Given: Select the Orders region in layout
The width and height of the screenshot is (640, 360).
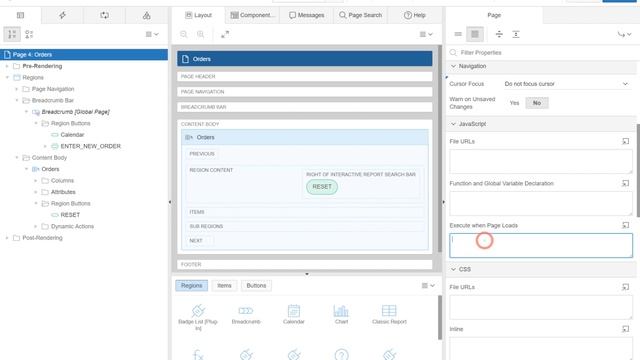Looking at the screenshot, I should [x=304, y=138].
